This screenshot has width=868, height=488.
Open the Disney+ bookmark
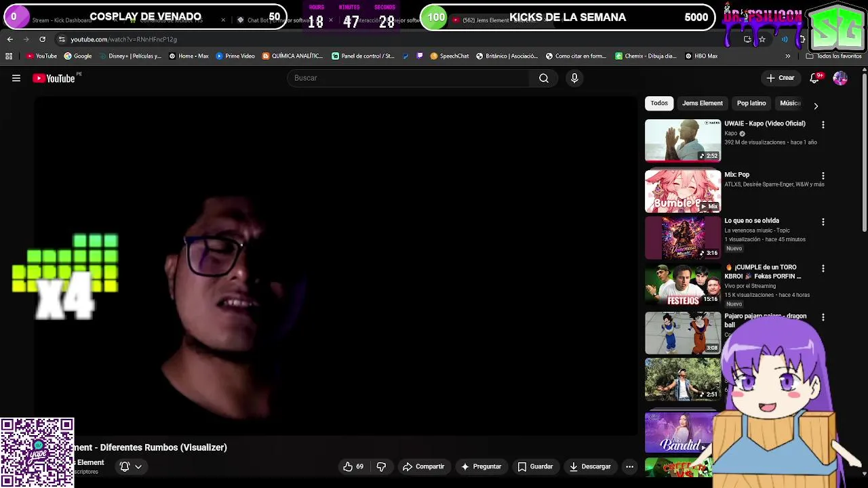click(130, 56)
